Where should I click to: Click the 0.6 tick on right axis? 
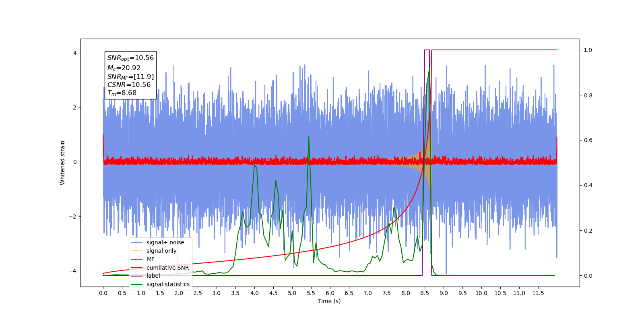[588, 140]
